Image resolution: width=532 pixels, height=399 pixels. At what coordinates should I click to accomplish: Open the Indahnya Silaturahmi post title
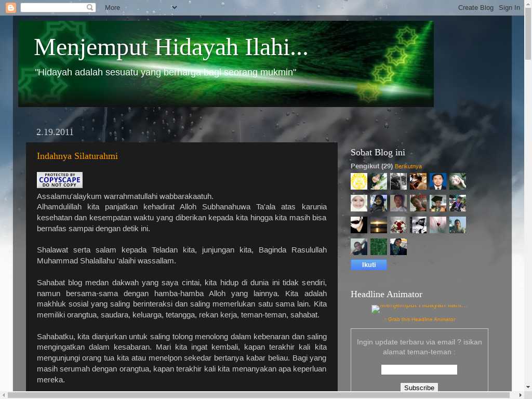(77, 156)
